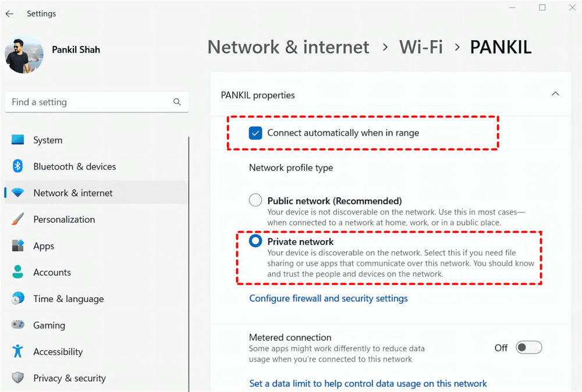582x392 pixels.
Task: Click the Set a data limit link
Action: pyautogui.click(x=368, y=383)
